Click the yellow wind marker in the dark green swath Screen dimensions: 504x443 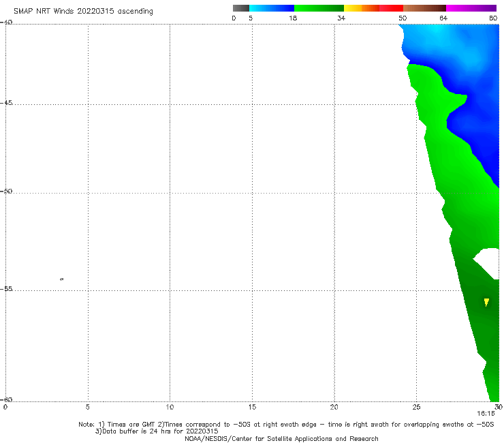pos(486,303)
